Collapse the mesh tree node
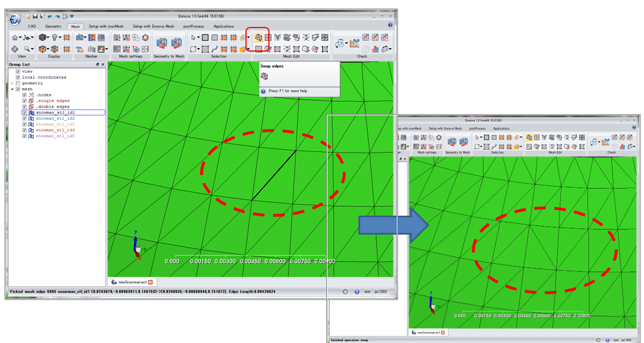Image resolution: width=644 pixels, height=343 pixels. click(12, 89)
